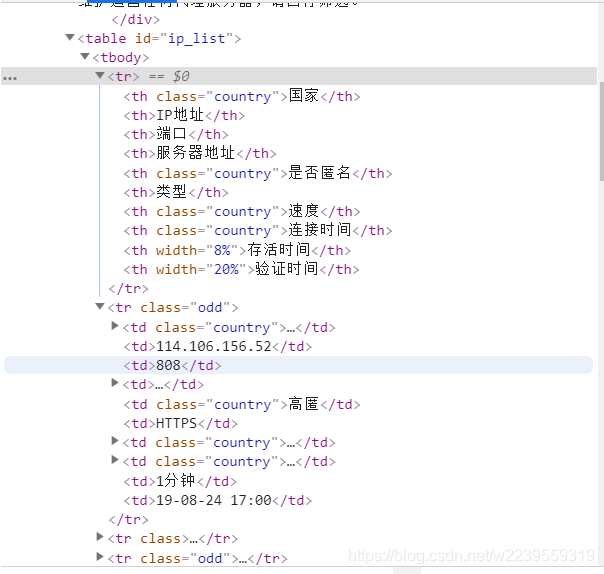Select the th 端口 line
Image resolution: width=604 pixels, height=574 pixels.
(x=176, y=134)
